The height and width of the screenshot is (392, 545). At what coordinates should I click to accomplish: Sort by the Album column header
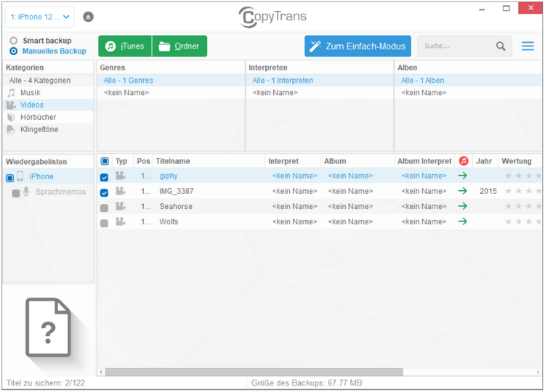click(358, 161)
